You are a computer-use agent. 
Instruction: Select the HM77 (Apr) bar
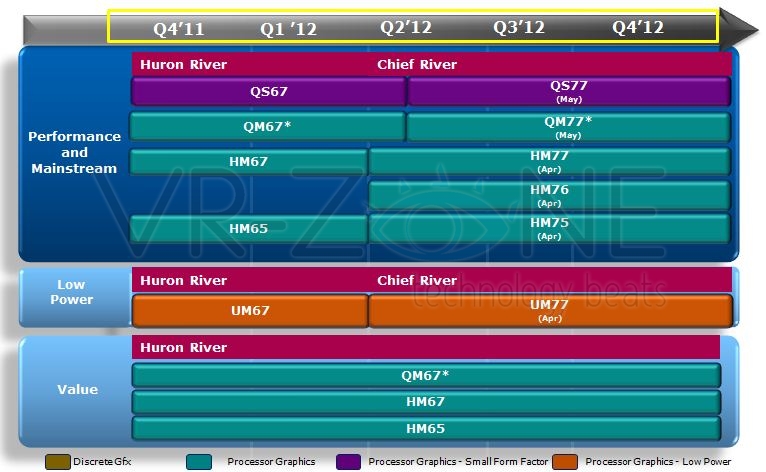coord(550,162)
